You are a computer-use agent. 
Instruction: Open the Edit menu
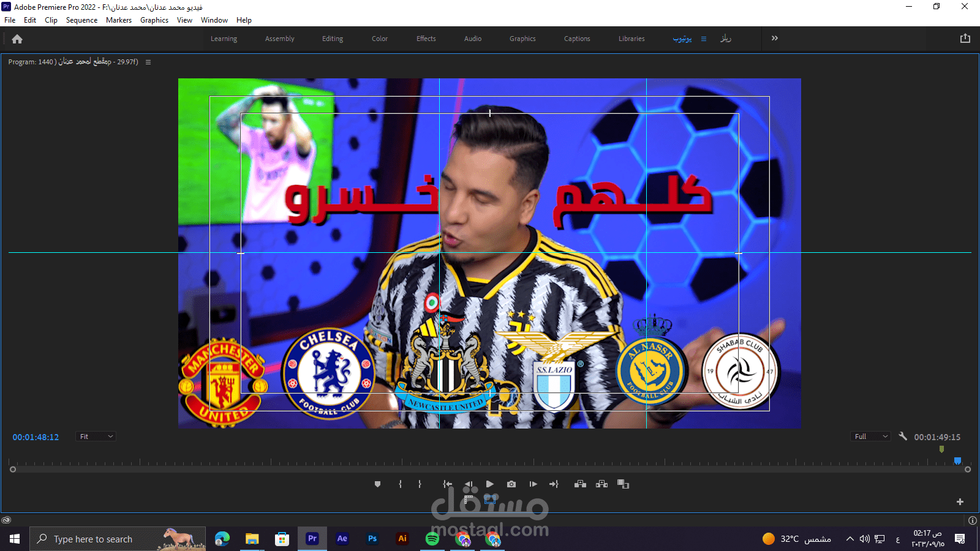click(x=30, y=20)
